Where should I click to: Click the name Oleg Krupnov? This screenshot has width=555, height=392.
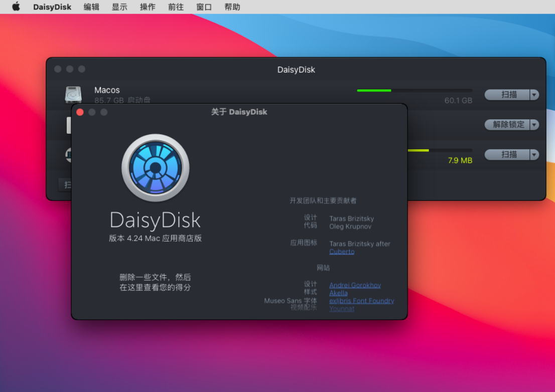tap(350, 227)
